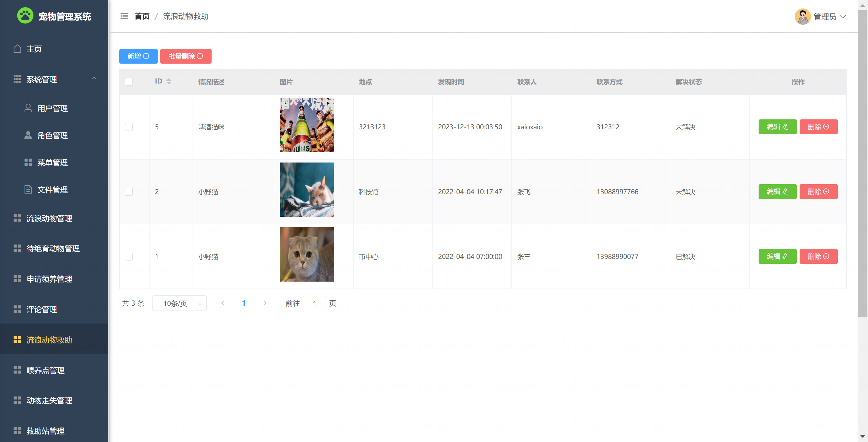Select 喂养点管理 in sidebar
Screen dimensions: 868x442
click(46, 370)
